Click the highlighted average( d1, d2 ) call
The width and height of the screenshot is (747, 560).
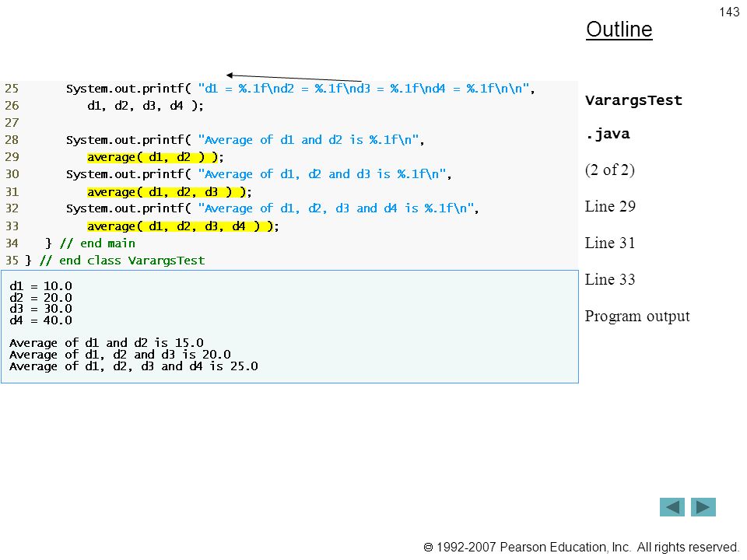point(153,157)
